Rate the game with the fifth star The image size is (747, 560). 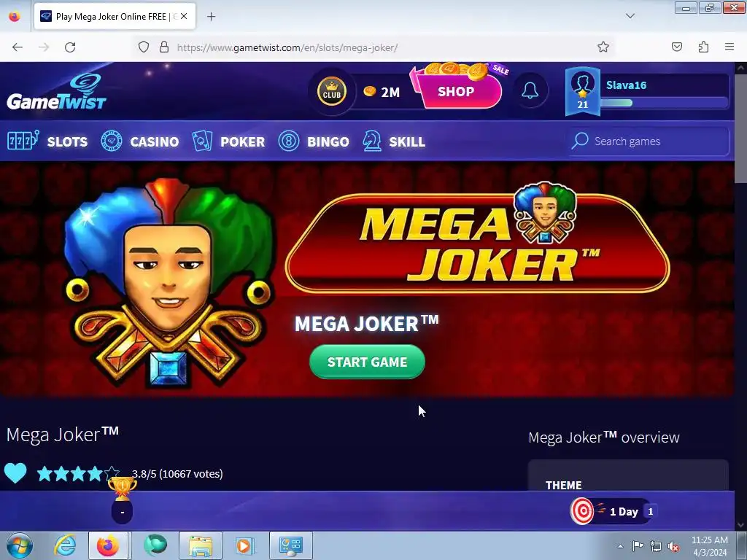coord(112,473)
